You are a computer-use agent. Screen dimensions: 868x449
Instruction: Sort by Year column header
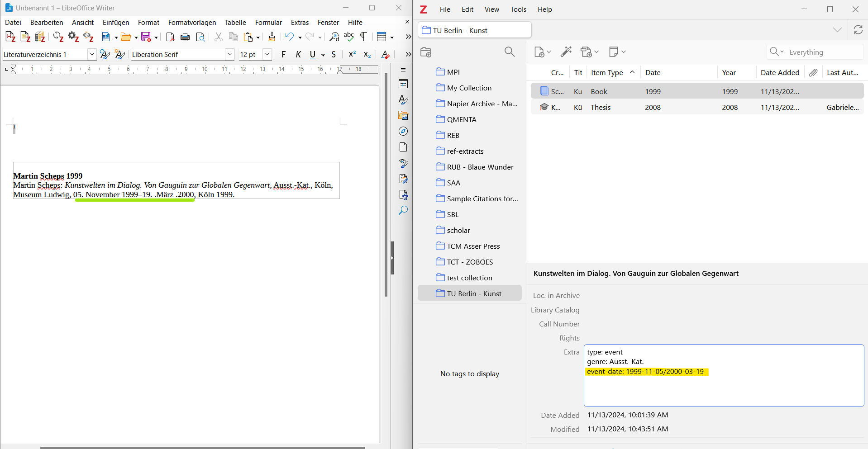pyautogui.click(x=736, y=73)
